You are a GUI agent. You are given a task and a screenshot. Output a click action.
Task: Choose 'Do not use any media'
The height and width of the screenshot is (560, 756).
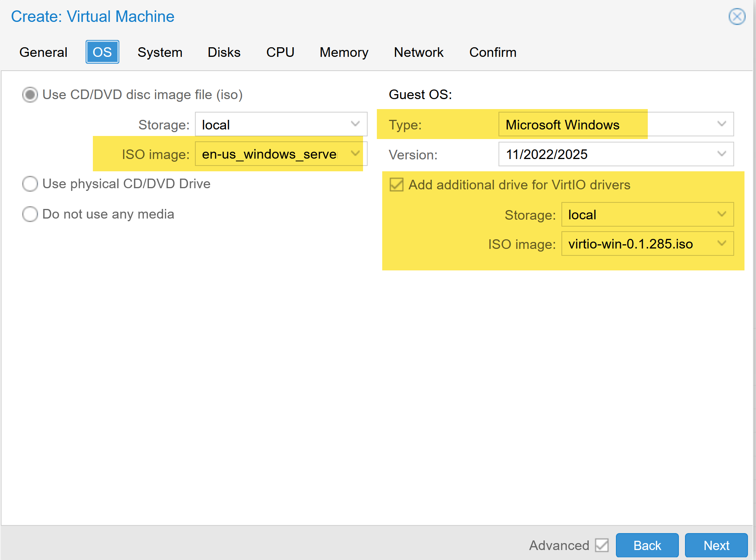(30, 214)
